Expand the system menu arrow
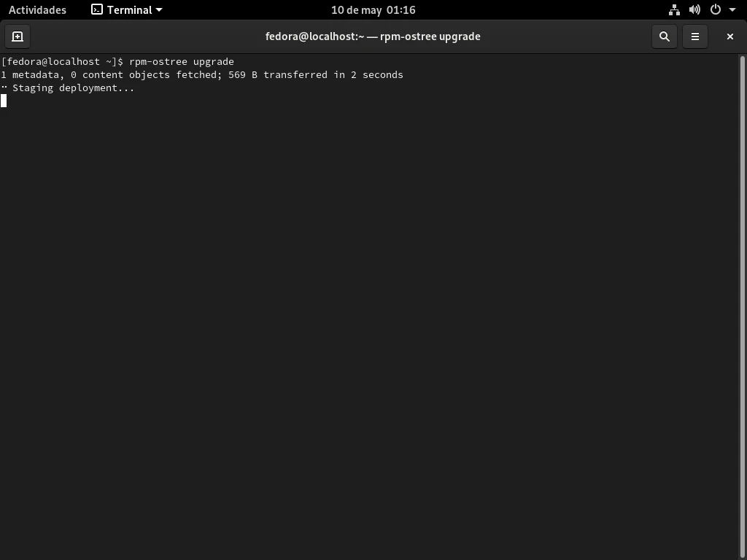The width and height of the screenshot is (747, 560). (732, 10)
